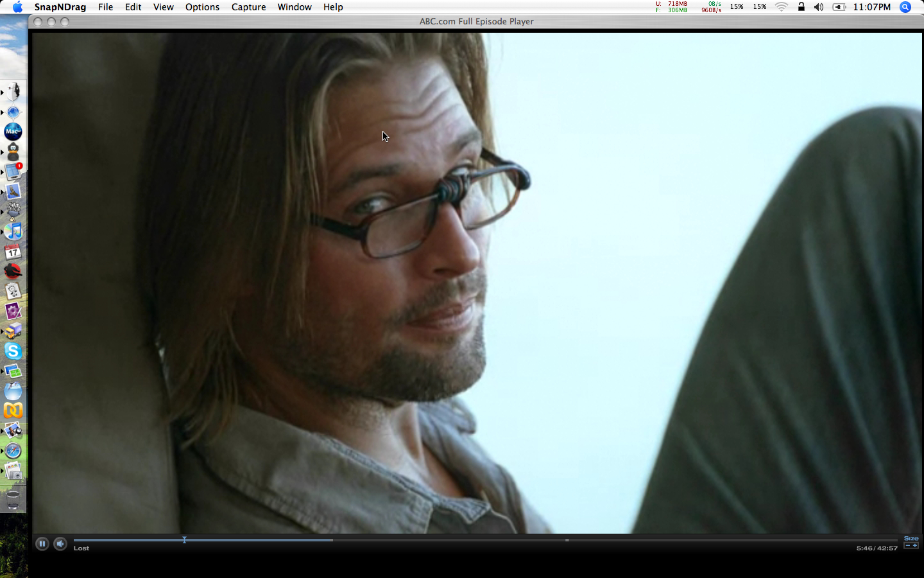Open the File menu
This screenshot has width=924, height=578.
[105, 7]
